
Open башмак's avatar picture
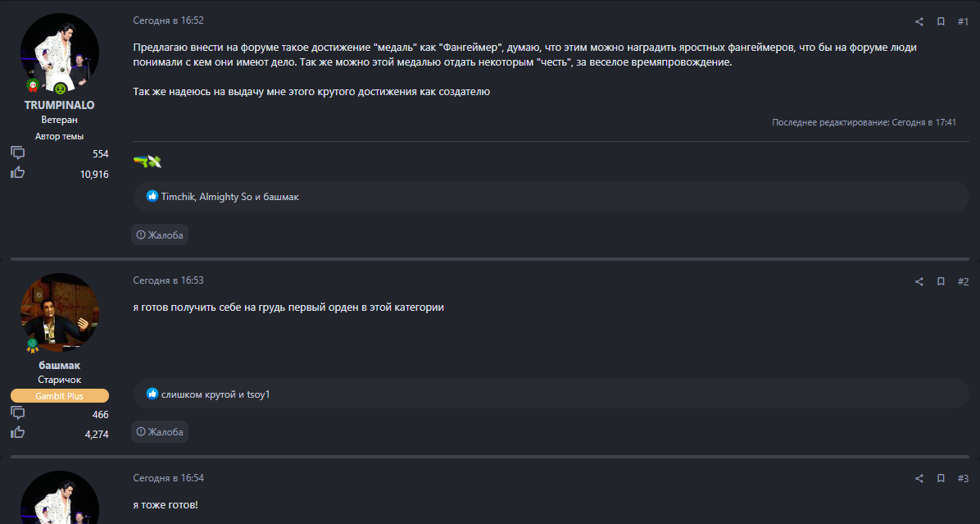(60, 312)
